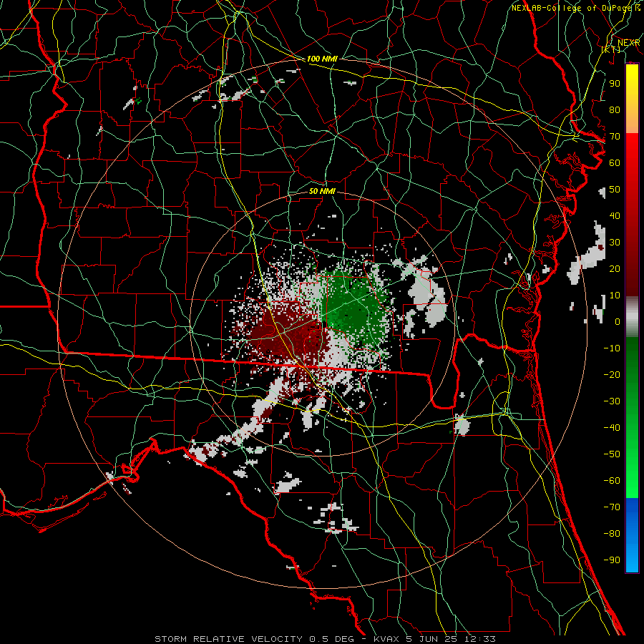Click the "20" value on the velocity scale

click(615, 268)
